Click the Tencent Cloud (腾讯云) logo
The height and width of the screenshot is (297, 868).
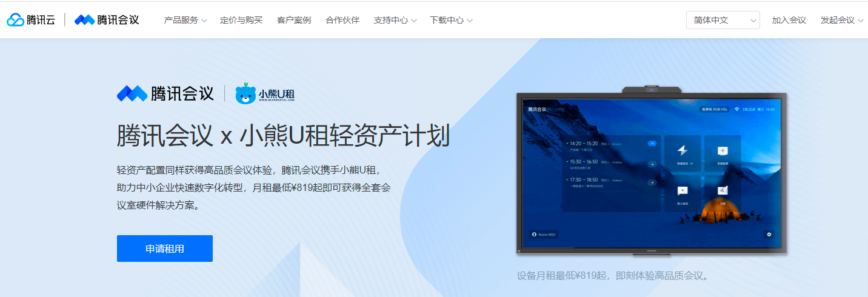pos(31,20)
